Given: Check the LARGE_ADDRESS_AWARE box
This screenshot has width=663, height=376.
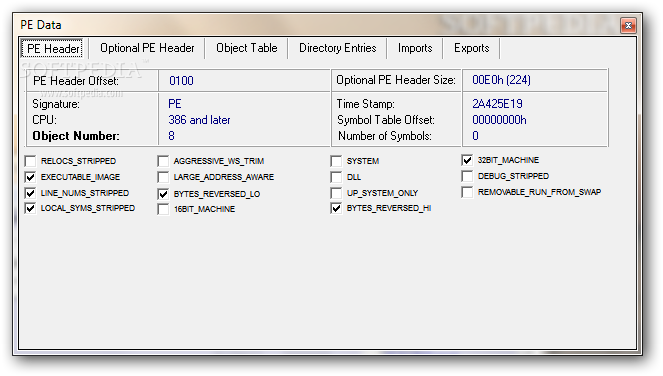Looking at the screenshot, I should coord(163,177).
